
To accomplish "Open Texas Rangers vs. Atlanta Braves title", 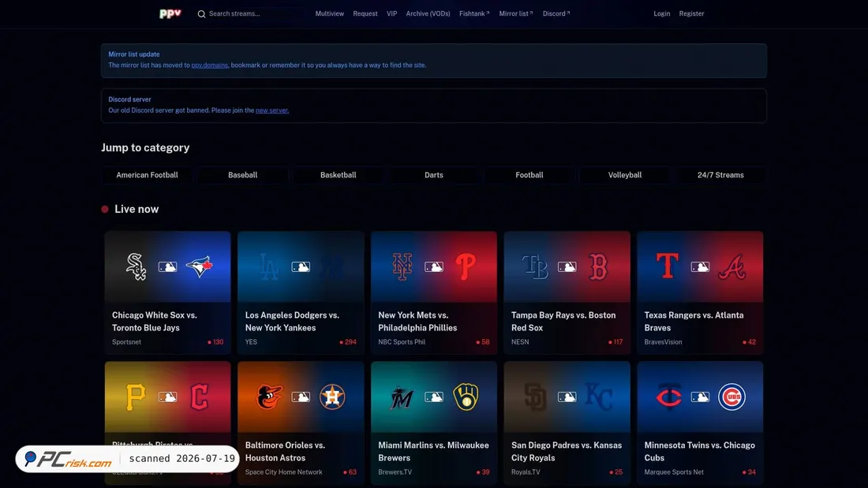I will pos(694,322).
